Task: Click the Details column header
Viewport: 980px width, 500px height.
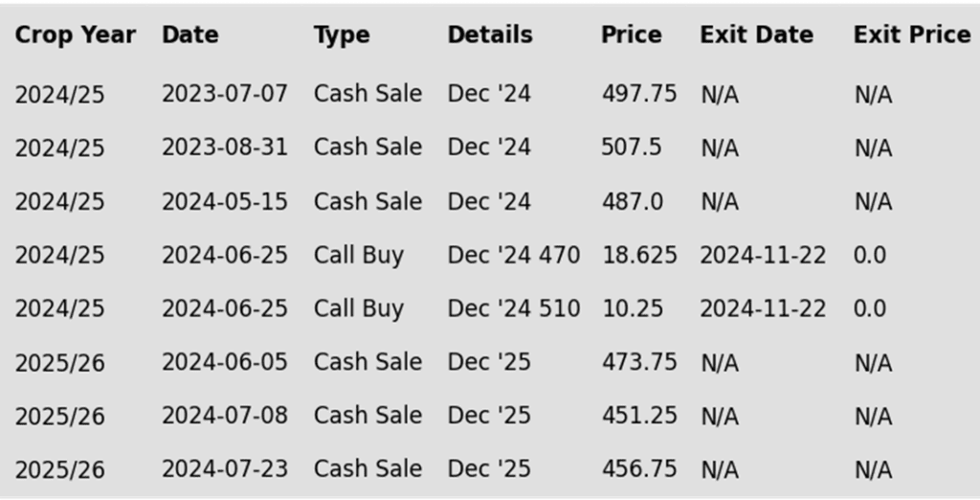Action: (490, 35)
